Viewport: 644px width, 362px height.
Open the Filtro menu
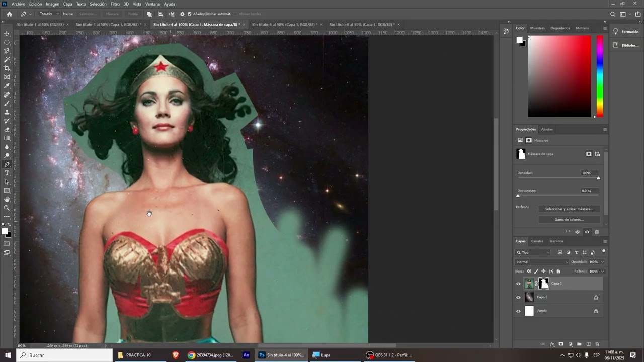115,4
